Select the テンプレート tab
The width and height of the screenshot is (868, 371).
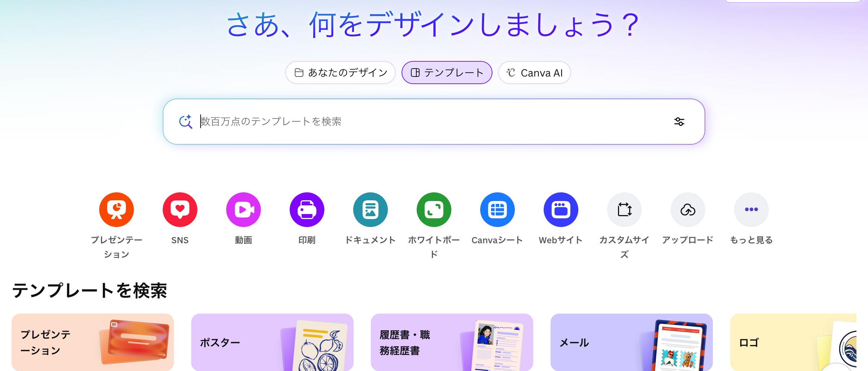[x=447, y=73]
